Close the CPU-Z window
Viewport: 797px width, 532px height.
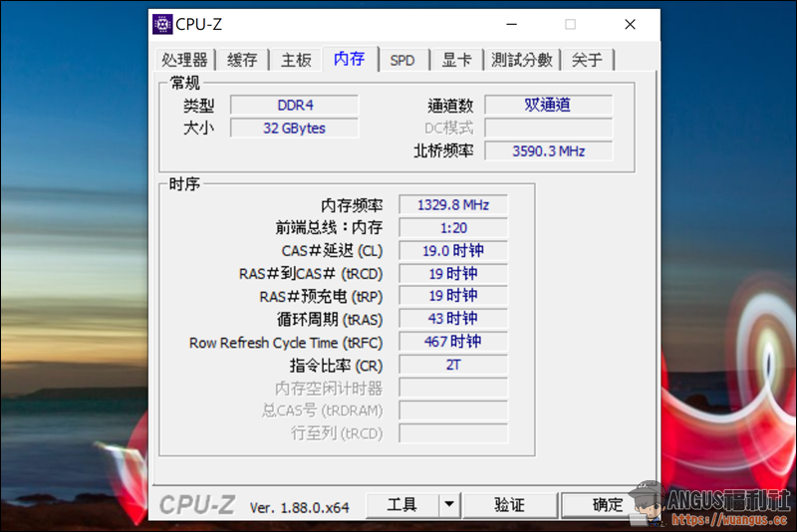coord(630,24)
